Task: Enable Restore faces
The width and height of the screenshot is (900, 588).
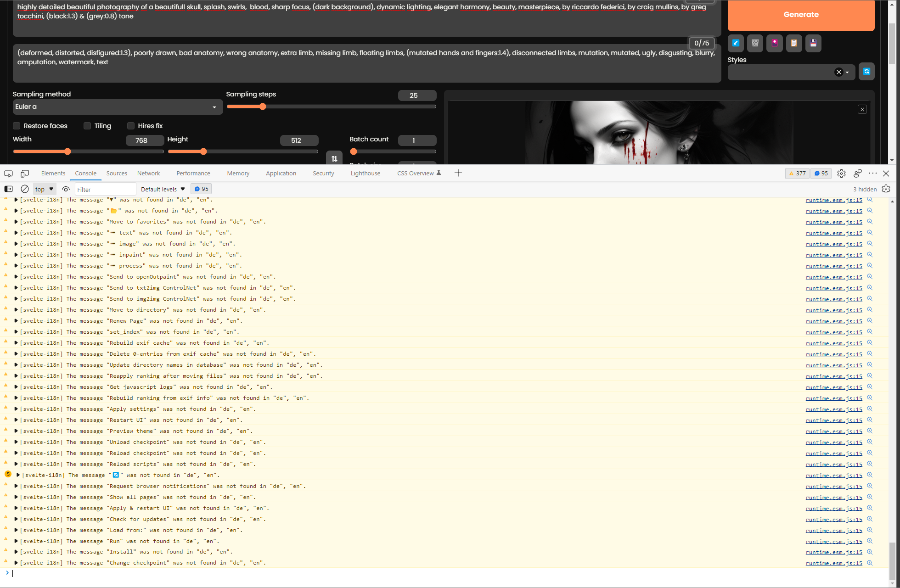Action: (x=17, y=126)
